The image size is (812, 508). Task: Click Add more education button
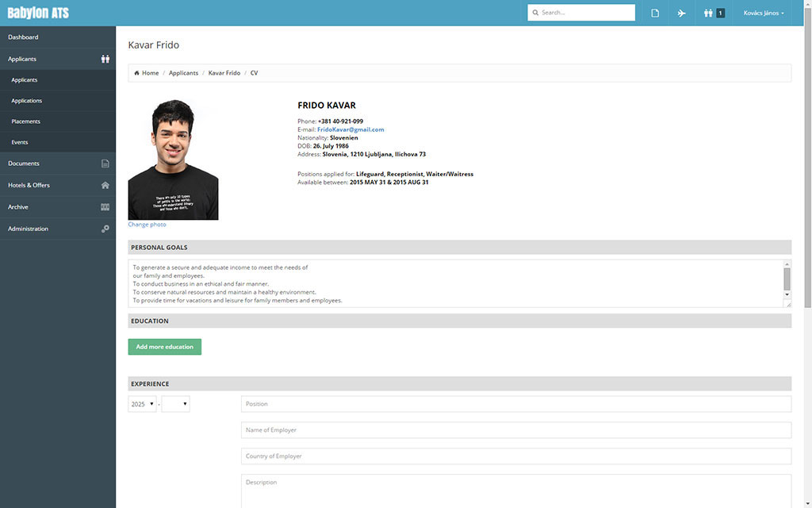(x=165, y=347)
